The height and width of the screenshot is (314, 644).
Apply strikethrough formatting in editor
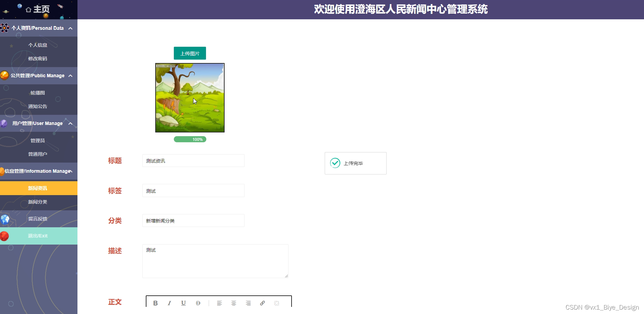198,303
